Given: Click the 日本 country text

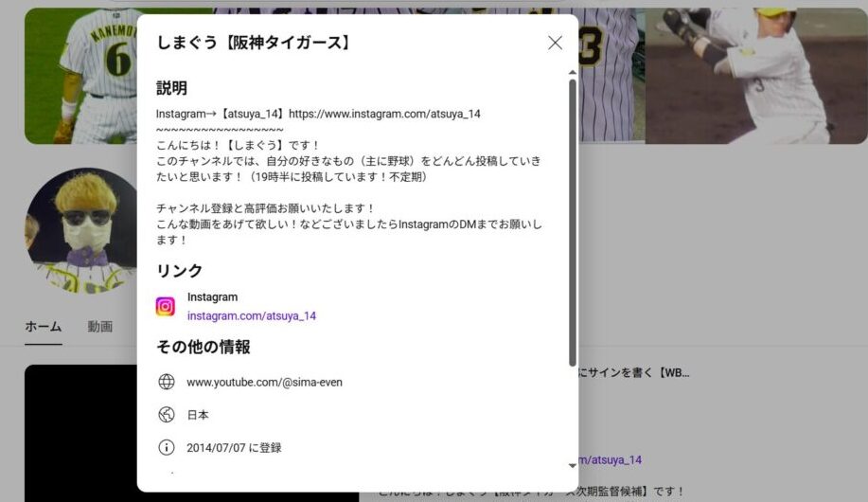Looking at the screenshot, I should tap(198, 415).
